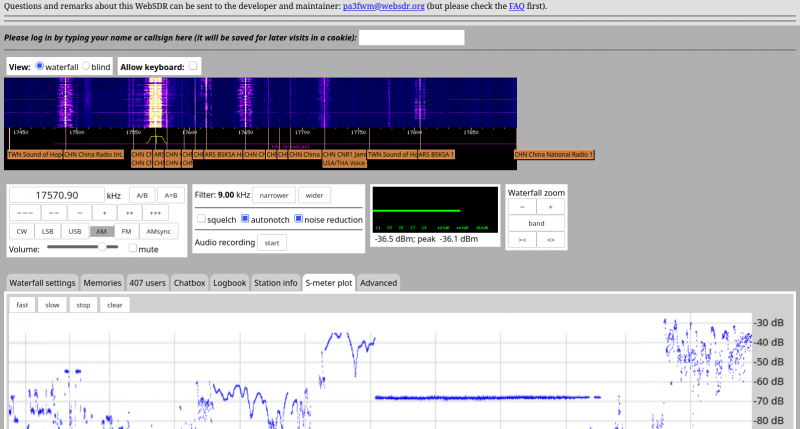Viewport: 800px width, 429px height.
Task: Open the Waterfall settings tab
Action: pyautogui.click(x=42, y=283)
